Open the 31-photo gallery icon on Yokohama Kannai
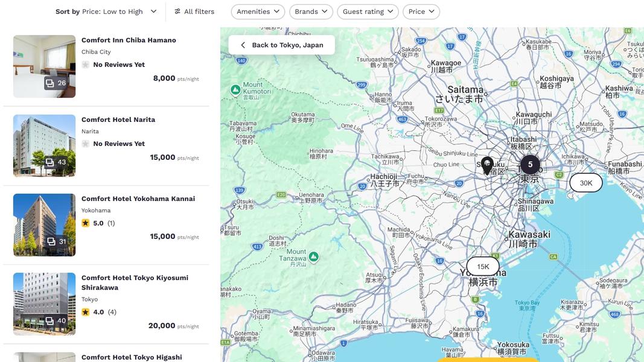The width and height of the screenshot is (644, 362). [56, 241]
